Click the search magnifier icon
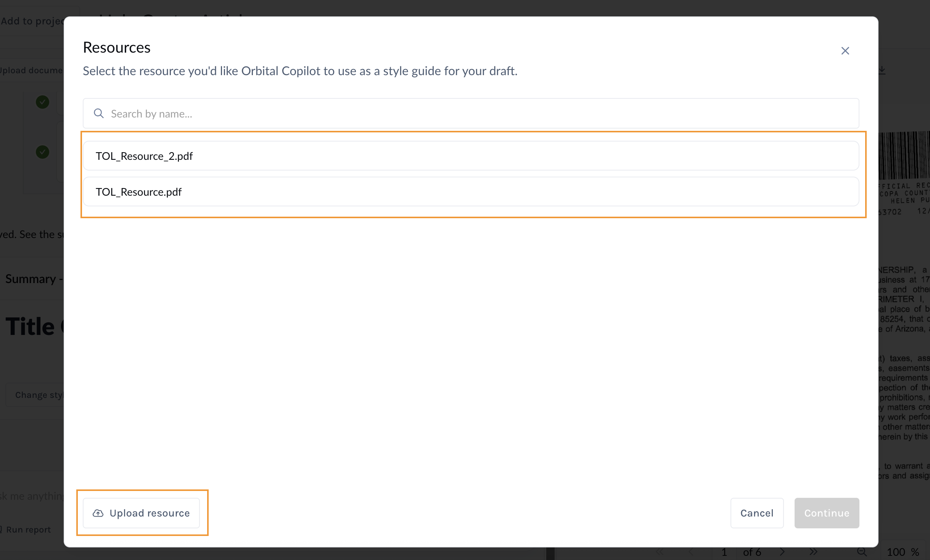The image size is (930, 560). click(x=99, y=113)
